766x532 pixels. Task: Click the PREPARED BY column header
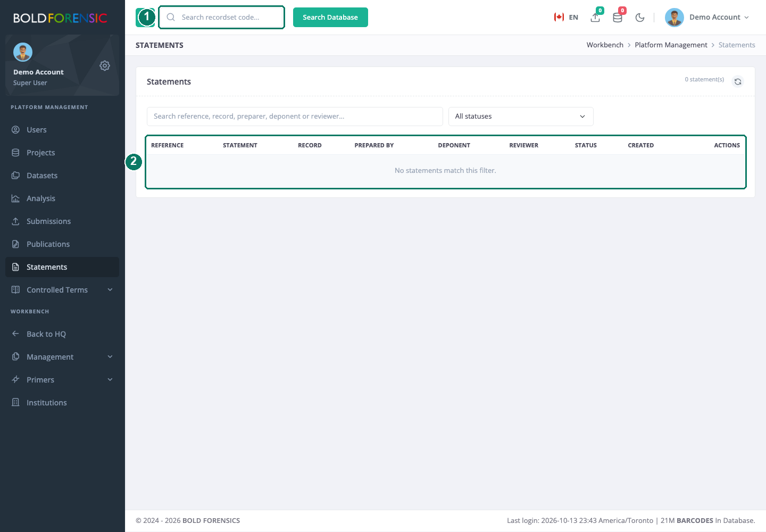coord(374,145)
